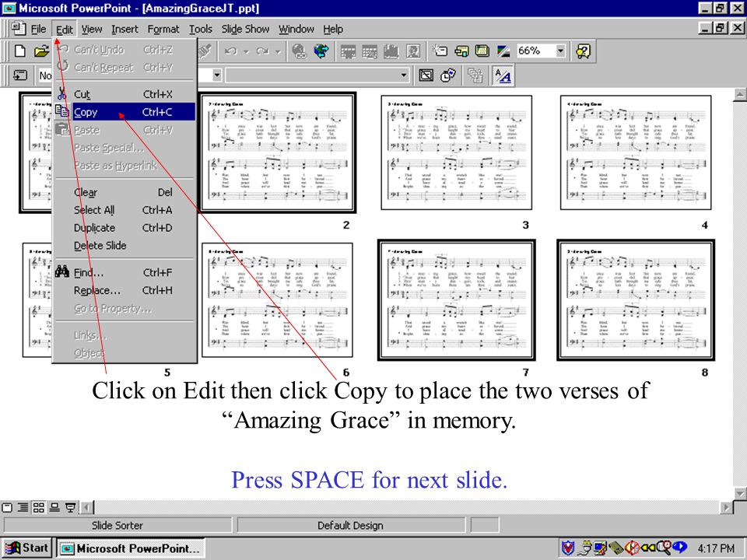Choose Clear from the Edit menu
This screenshot has width=747, height=560.
124,192
